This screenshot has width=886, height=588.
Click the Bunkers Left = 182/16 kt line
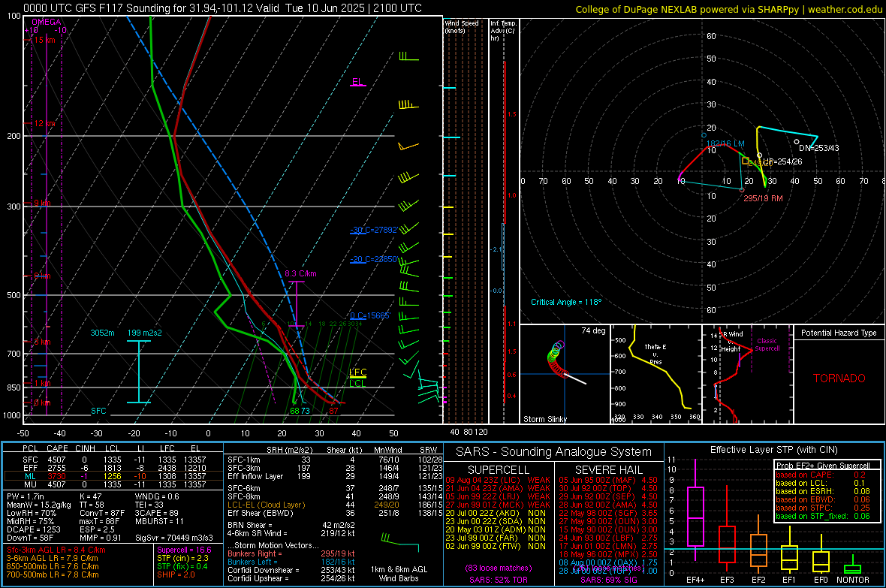(x=291, y=562)
